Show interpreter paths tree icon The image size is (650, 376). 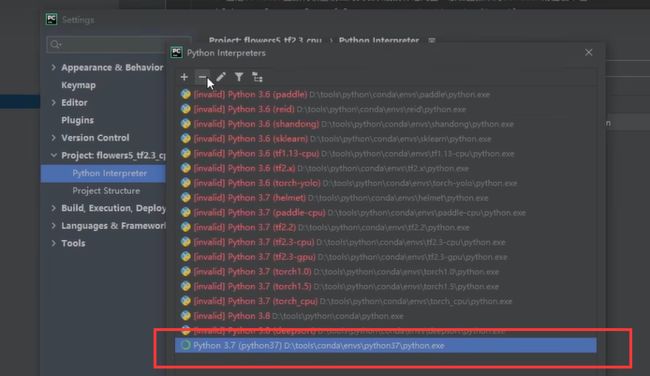tap(257, 77)
